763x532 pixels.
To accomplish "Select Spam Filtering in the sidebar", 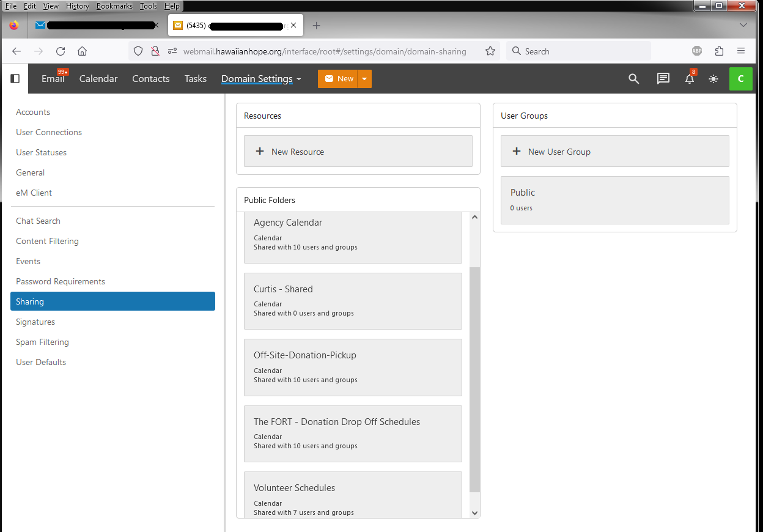I will tap(42, 342).
